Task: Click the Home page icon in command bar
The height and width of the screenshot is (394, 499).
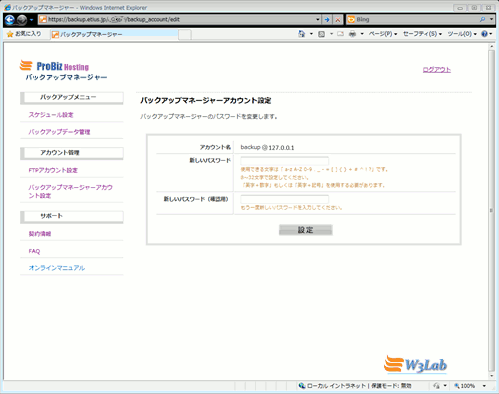Action: [x=302, y=34]
